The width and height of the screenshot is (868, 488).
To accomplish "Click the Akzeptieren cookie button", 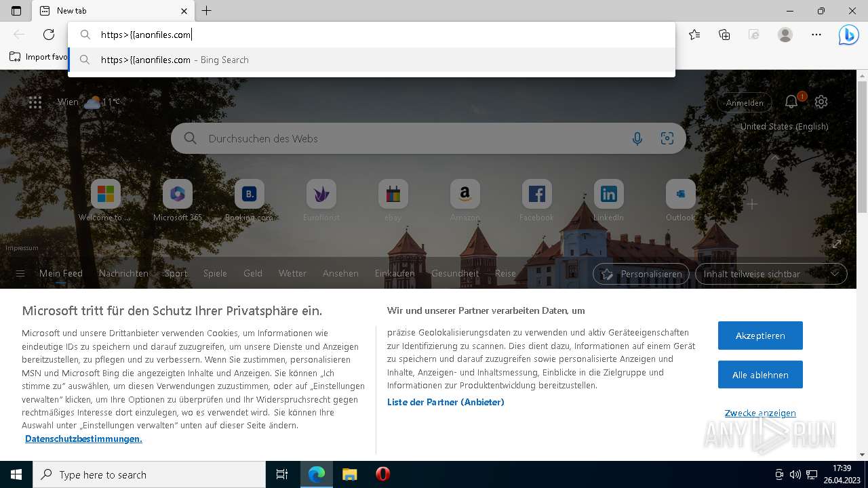I will pos(760,335).
